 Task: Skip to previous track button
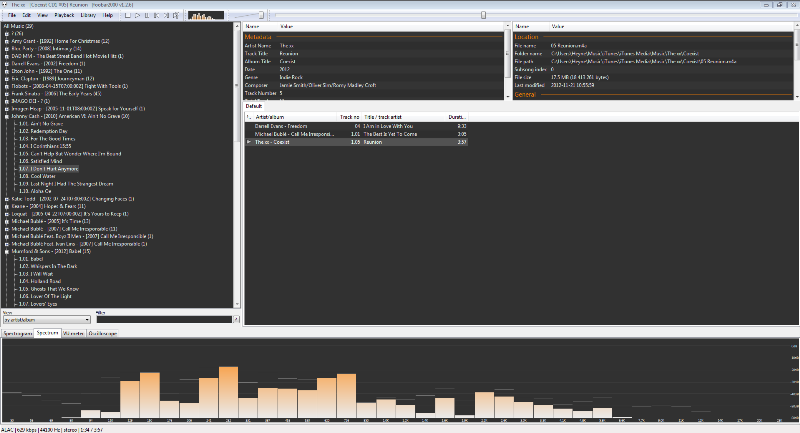(156, 16)
